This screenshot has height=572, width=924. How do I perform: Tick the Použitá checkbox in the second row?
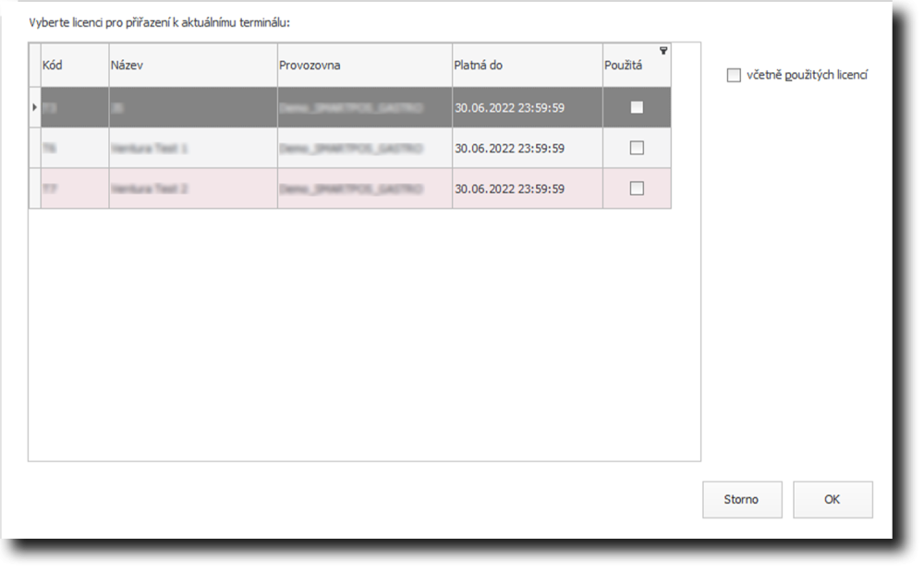(637, 148)
